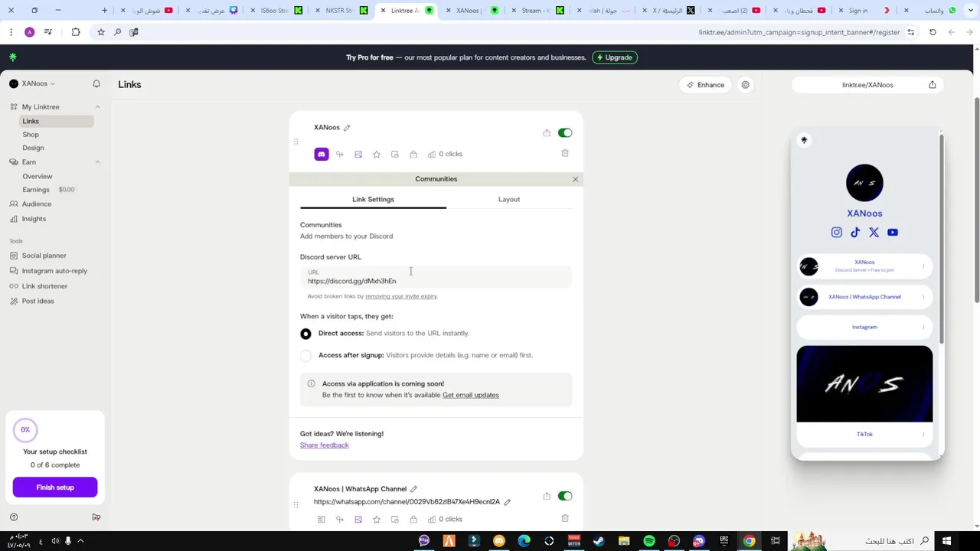The height and width of the screenshot is (551, 980).
Task: Toggle WhatsApp Channel link visibility
Action: click(x=565, y=496)
